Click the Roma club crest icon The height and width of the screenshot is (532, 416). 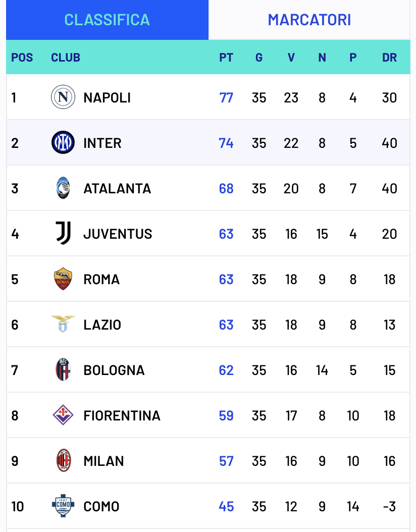click(63, 279)
